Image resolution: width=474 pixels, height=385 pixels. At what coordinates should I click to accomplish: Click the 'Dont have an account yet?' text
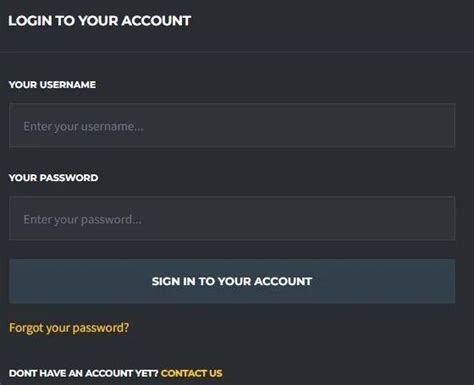click(x=83, y=373)
